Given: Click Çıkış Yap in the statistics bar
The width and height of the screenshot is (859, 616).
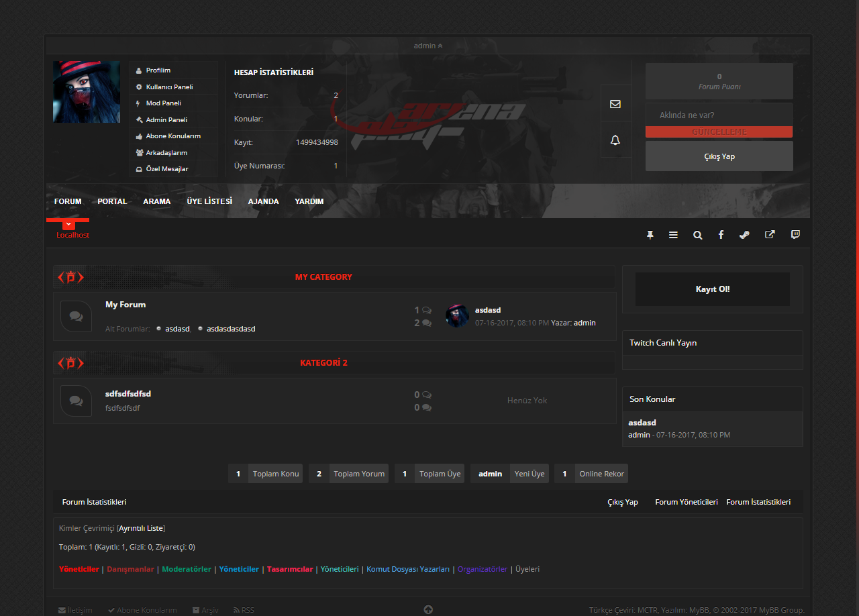Looking at the screenshot, I should coord(623,502).
